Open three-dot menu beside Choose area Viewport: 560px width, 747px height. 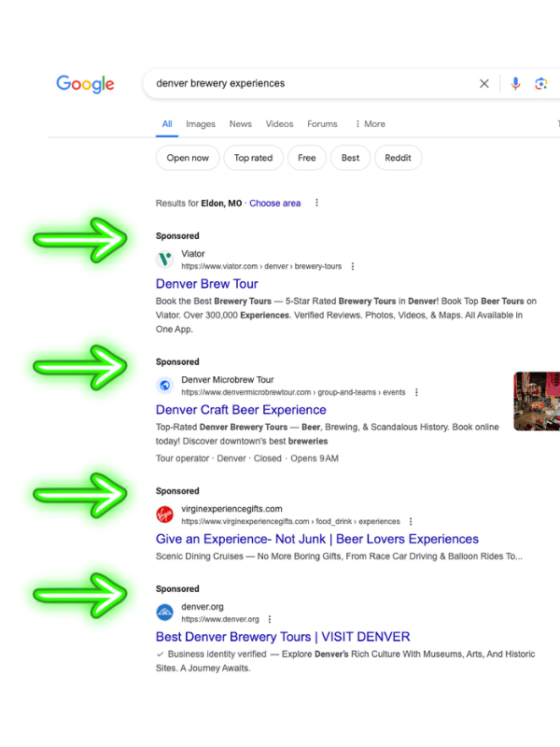(x=316, y=203)
